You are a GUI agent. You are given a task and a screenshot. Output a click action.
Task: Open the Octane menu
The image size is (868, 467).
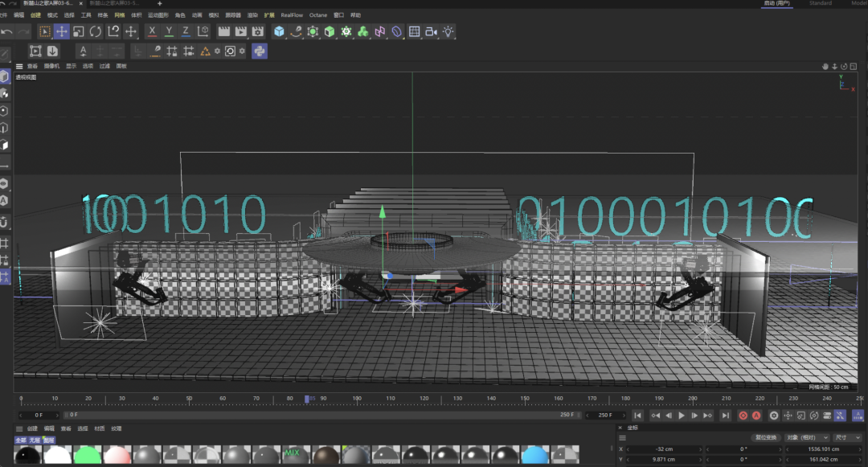(x=317, y=15)
